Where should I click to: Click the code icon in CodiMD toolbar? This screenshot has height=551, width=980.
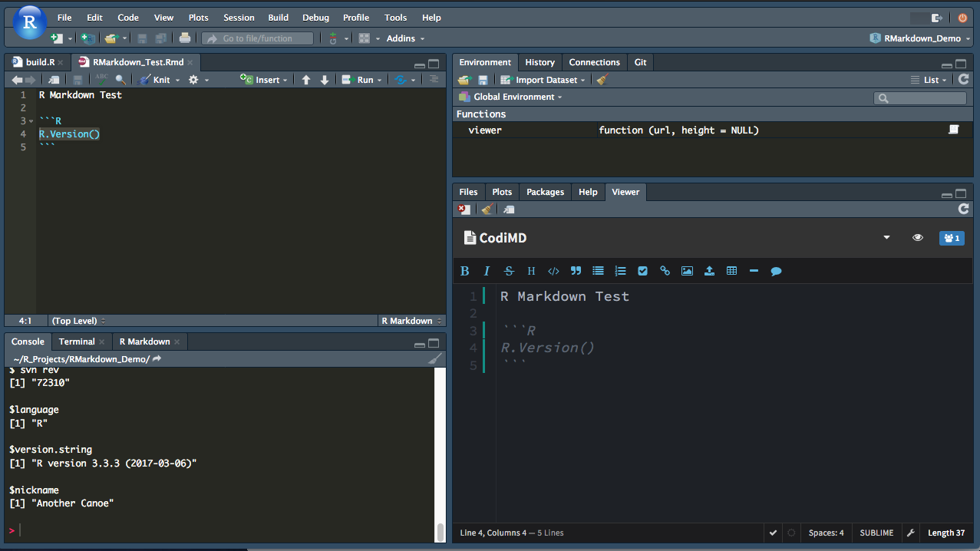point(553,271)
